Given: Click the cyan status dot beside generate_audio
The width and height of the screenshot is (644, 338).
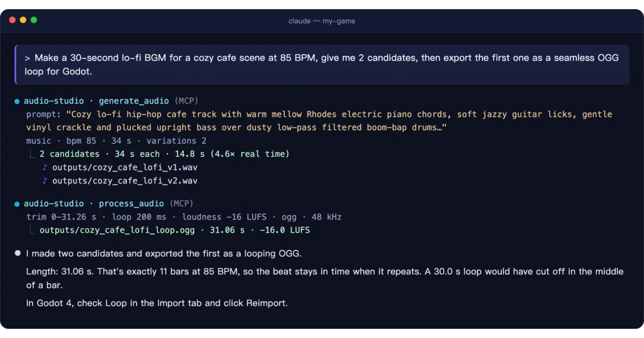Looking at the screenshot, I should [17, 101].
